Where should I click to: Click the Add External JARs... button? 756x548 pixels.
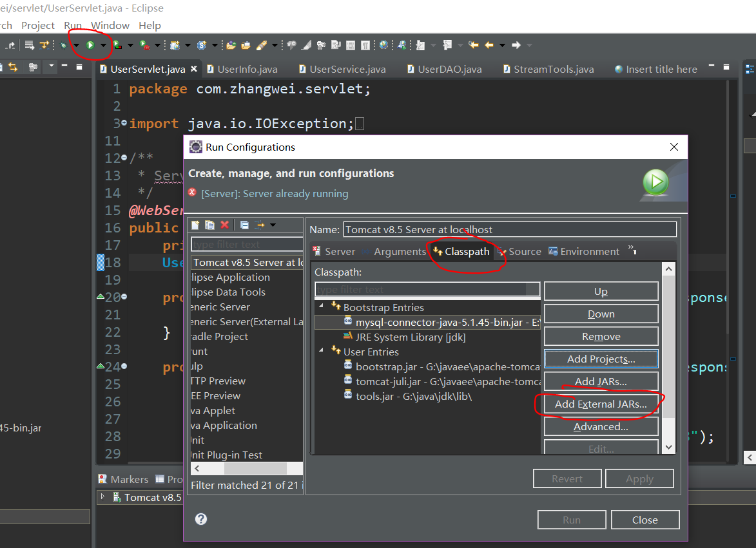click(x=601, y=404)
